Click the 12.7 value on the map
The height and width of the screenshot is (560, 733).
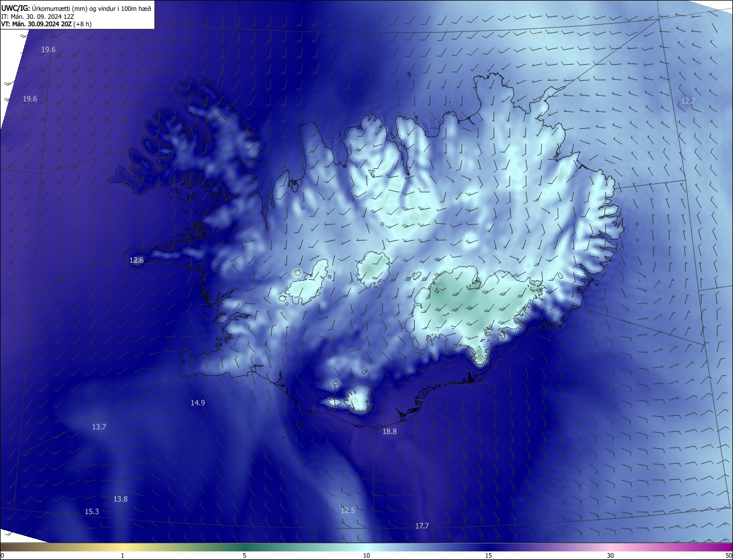click(688, 101)
